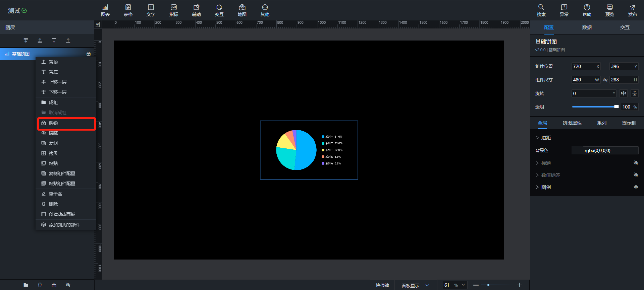
Task: Open the zoom percentage dropdown
Action: pyautogui.click(x=463, y=285)
